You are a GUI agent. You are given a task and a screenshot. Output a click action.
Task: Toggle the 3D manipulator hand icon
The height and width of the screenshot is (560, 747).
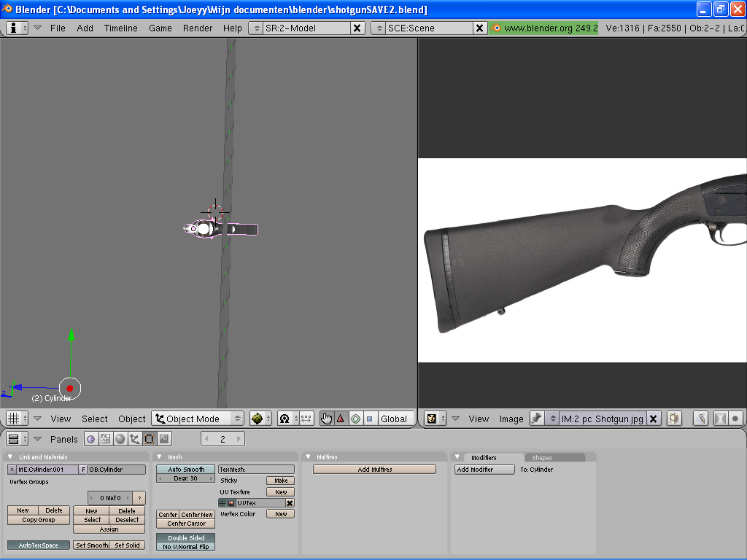tap(326, 419)
